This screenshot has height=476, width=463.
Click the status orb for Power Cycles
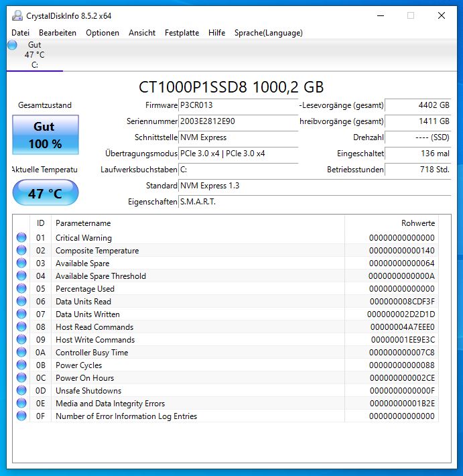click(21, 365)
